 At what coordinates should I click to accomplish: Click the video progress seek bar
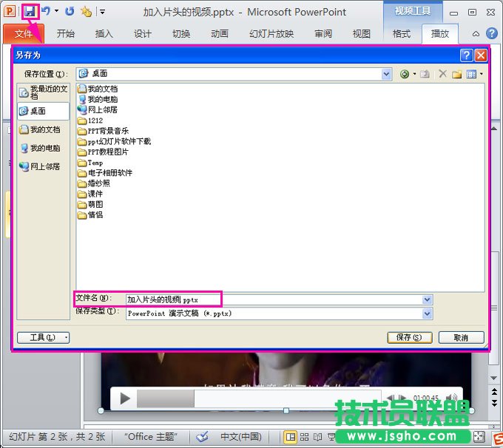pyautogui.click(x=259, y=398)
